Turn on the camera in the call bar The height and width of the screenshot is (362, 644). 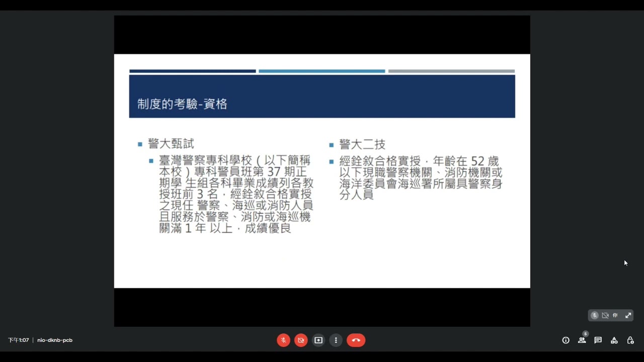click(x=301, y=340)
